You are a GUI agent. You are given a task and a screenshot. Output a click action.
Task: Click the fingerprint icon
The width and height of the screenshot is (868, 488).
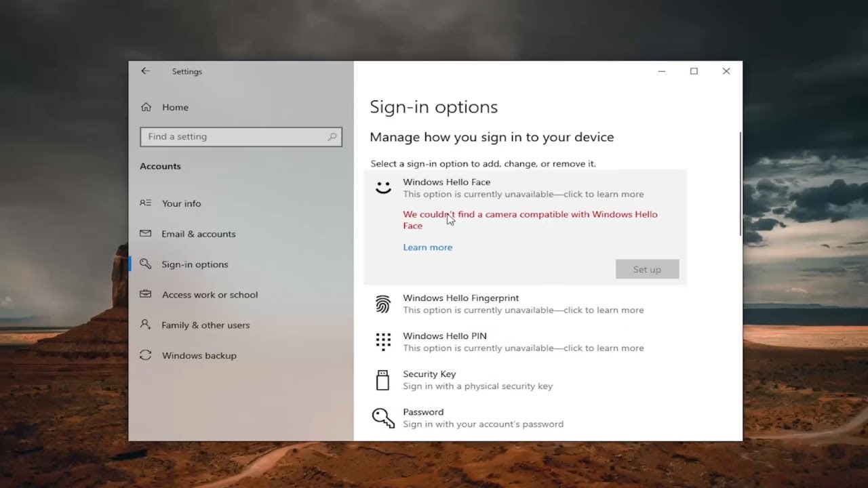[383, 304]
